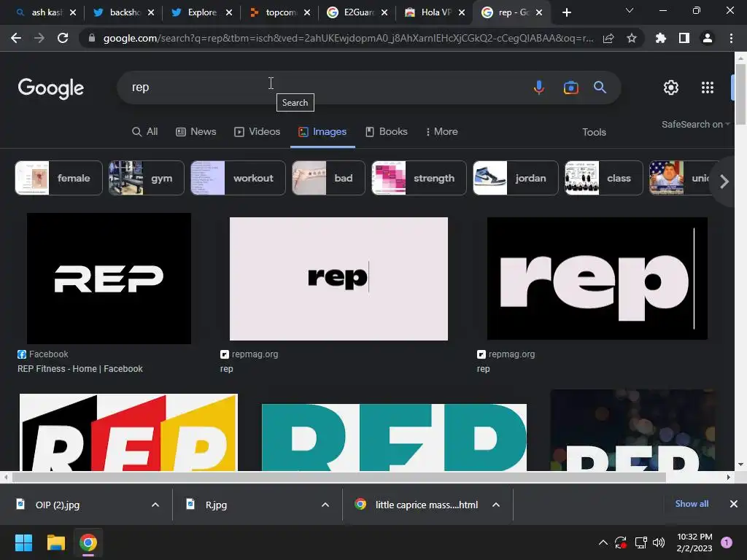Select the Images results tab
747x560 pixels.
pos(322,131)
